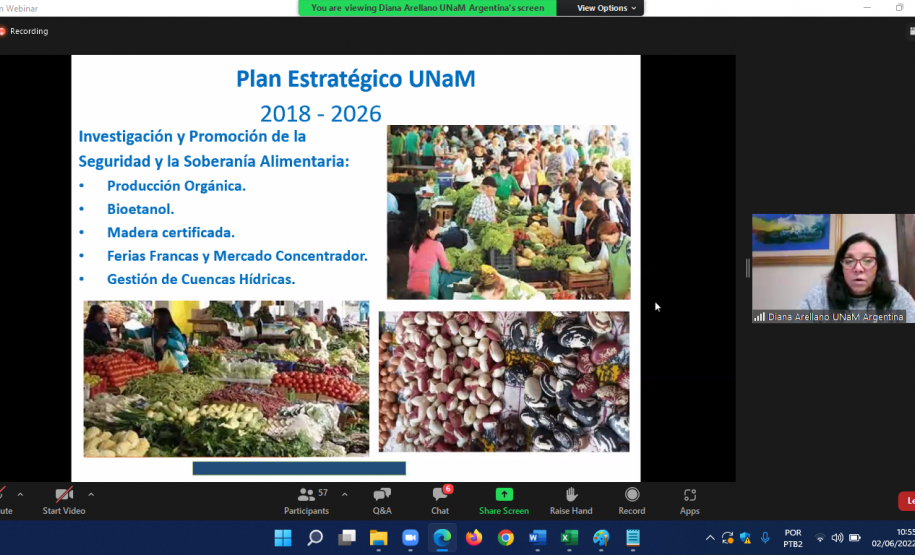The image size is (915, 555).
Task: Open Windows Start menu
Action: pos(283,538)
